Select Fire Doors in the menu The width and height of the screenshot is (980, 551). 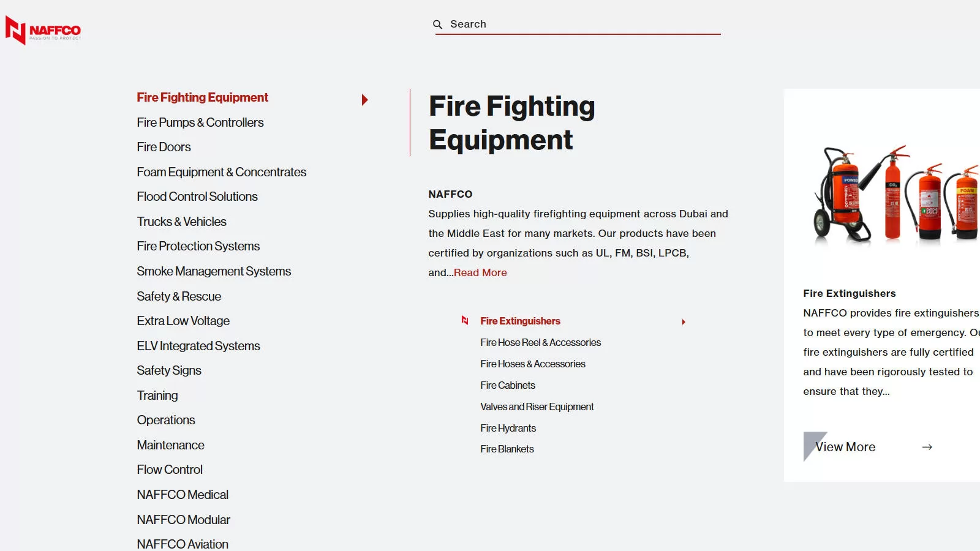coord(164,147)
